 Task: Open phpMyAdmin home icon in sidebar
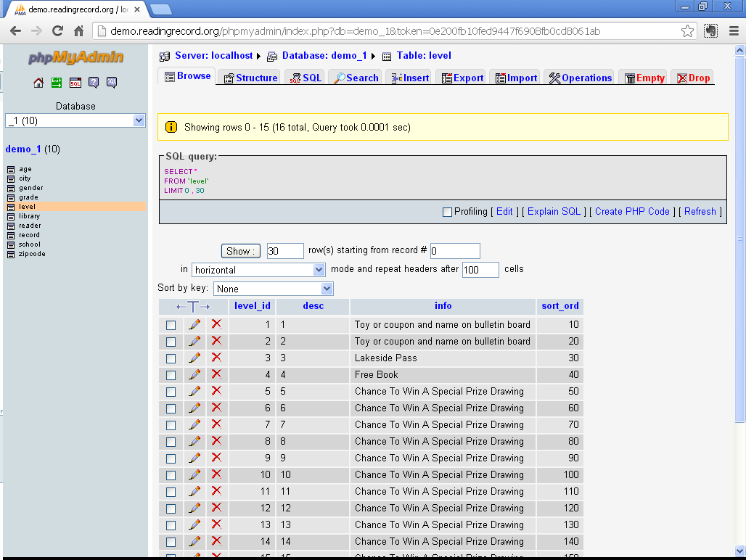tap(38, 83)
